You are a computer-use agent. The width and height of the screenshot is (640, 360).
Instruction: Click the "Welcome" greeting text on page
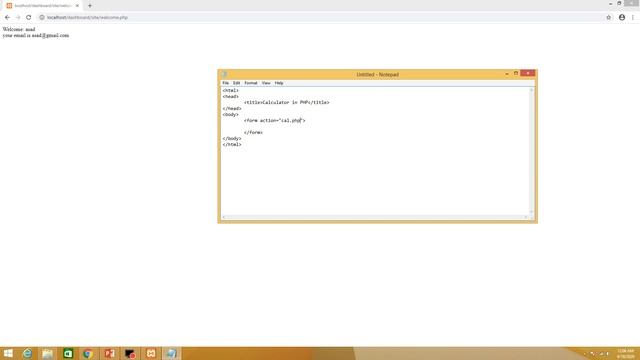(x=19, y=29)
